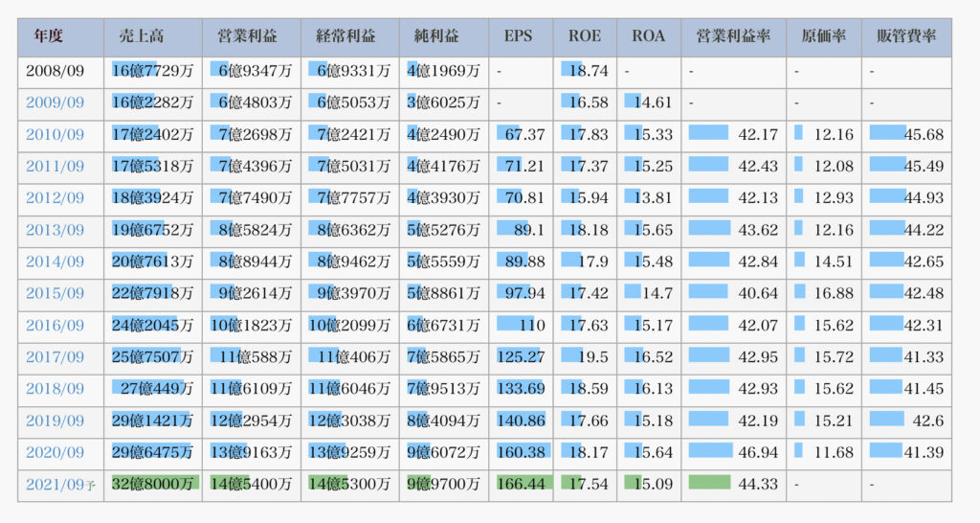
Task: Click the 営業利益 column header
Action: [248, 36]
